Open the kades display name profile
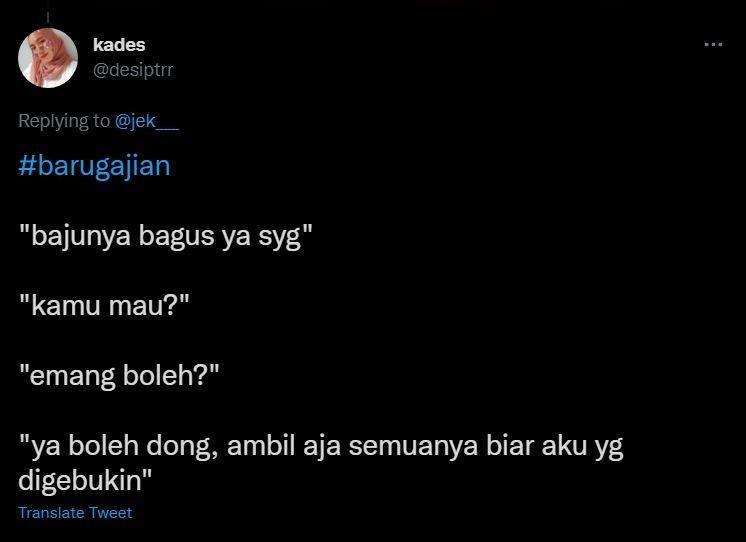The height and width of the screenshot is (542, 746). 119,45
